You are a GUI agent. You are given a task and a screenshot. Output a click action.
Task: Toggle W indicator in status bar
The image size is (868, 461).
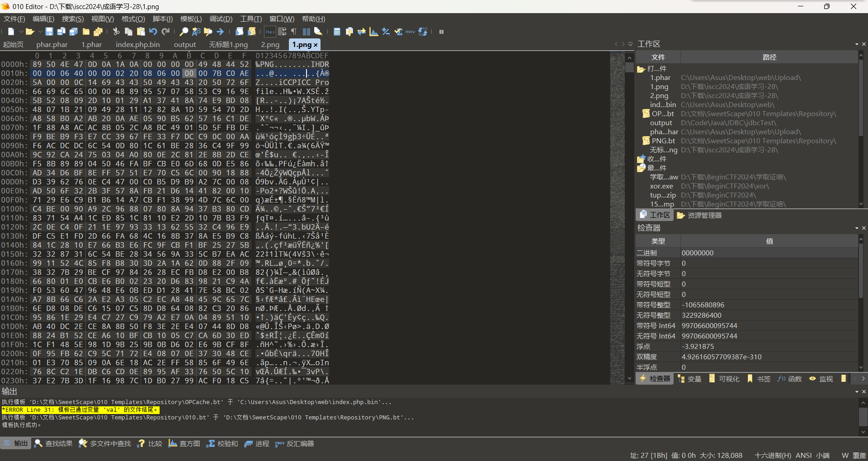[845, 456]
